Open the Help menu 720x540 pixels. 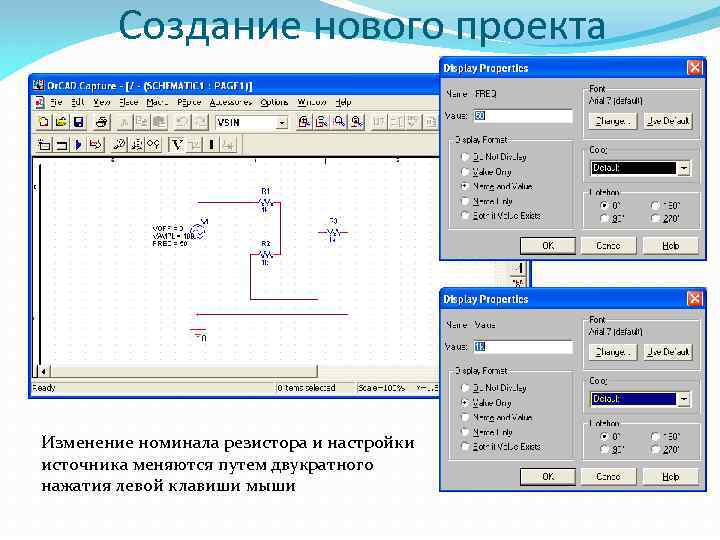click(x=343, y=102)
